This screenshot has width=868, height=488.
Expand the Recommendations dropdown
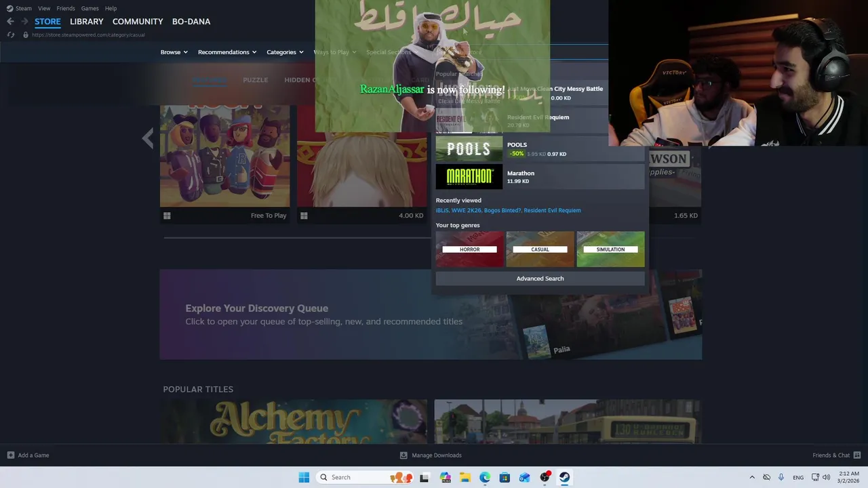click(227, 52)
